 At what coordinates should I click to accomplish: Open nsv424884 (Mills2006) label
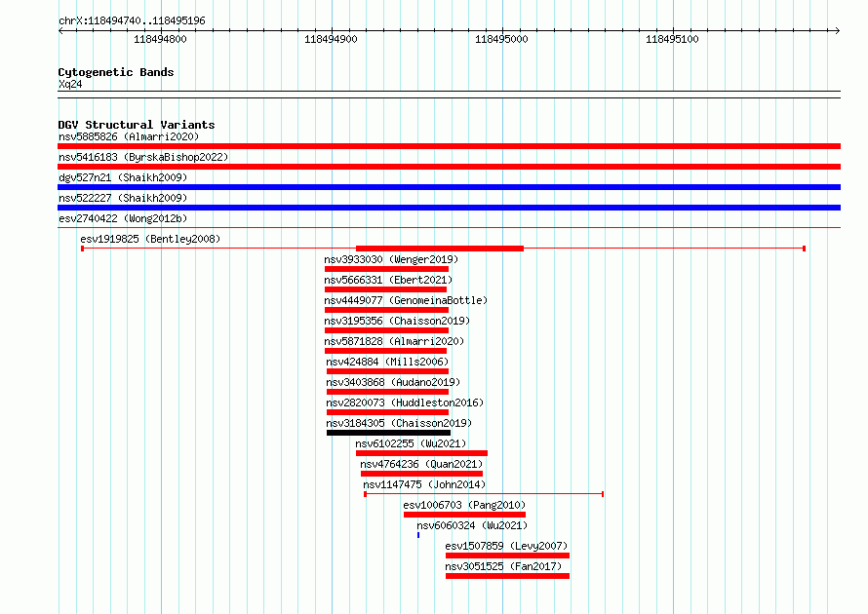click(x=387, y=362)
